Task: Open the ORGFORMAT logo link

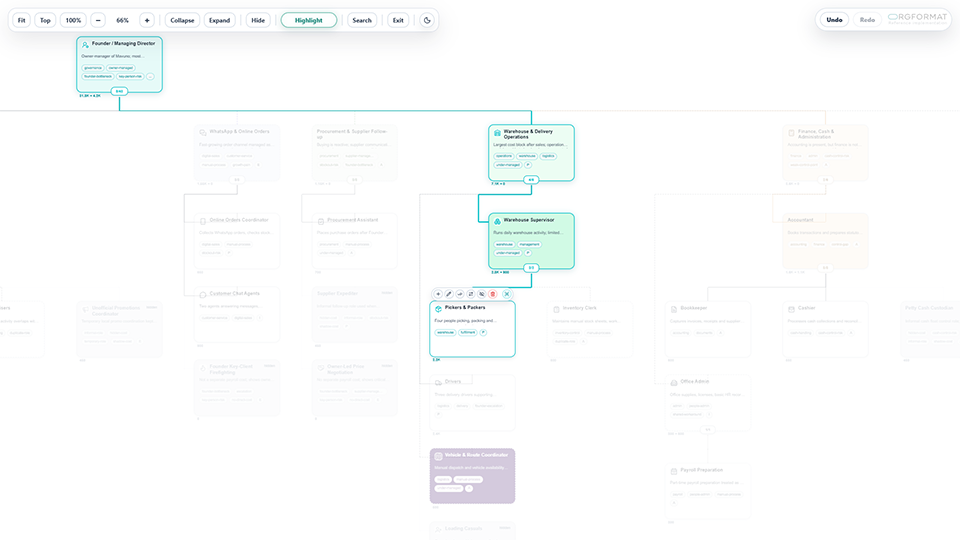Action: (x=917, y=18)
